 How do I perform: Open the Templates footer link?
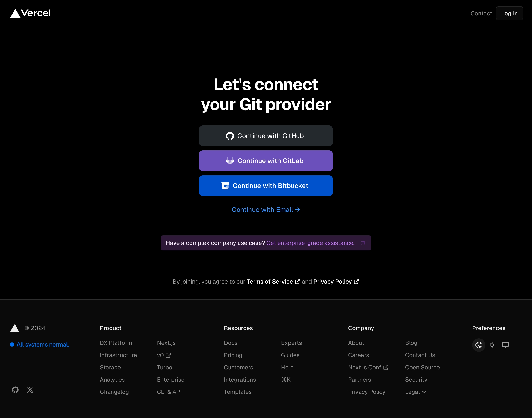(238, 392)
